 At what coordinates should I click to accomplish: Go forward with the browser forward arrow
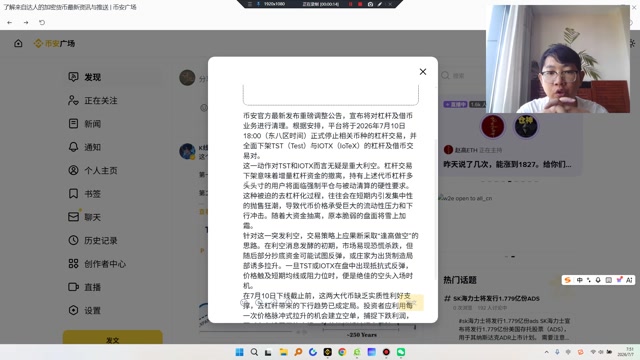pyautogui.click(x=26, y=22)
